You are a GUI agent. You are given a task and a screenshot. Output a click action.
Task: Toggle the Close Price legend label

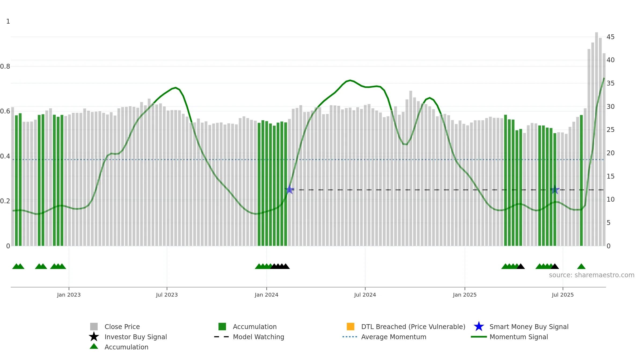122,327
